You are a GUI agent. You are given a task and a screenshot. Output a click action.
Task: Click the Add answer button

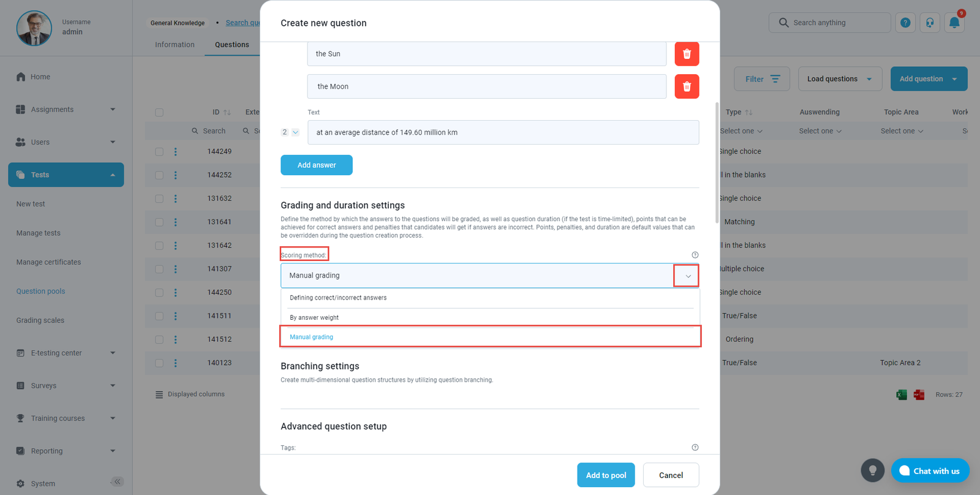pos(316,165)
